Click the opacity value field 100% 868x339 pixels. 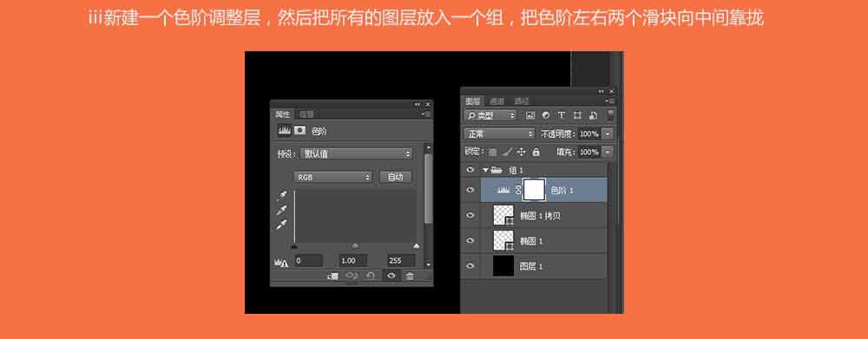click(x=589, y=134)
